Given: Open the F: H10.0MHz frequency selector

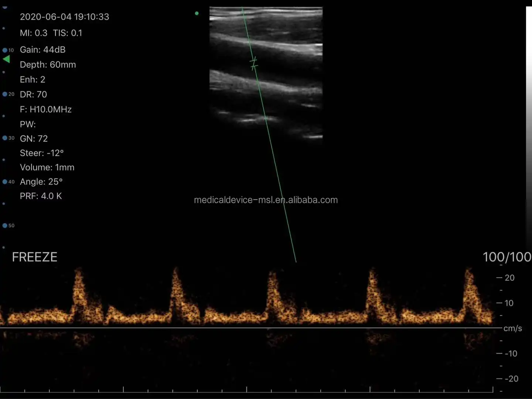Looking at the screenshot, I should pos(45,109).
